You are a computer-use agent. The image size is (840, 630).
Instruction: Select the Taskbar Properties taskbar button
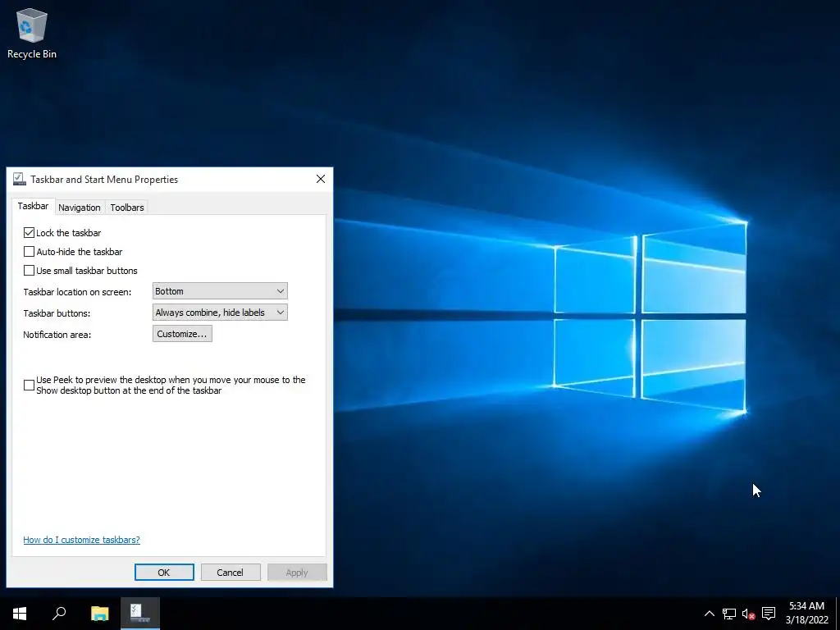tap(139, 614)
